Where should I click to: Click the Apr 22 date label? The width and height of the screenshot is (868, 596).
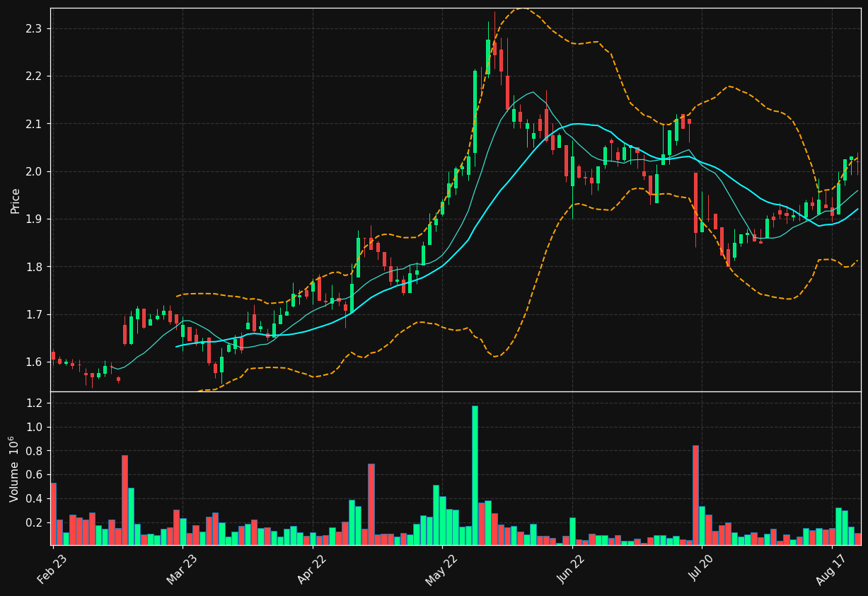pyautogui.click(x=312, y=569)
